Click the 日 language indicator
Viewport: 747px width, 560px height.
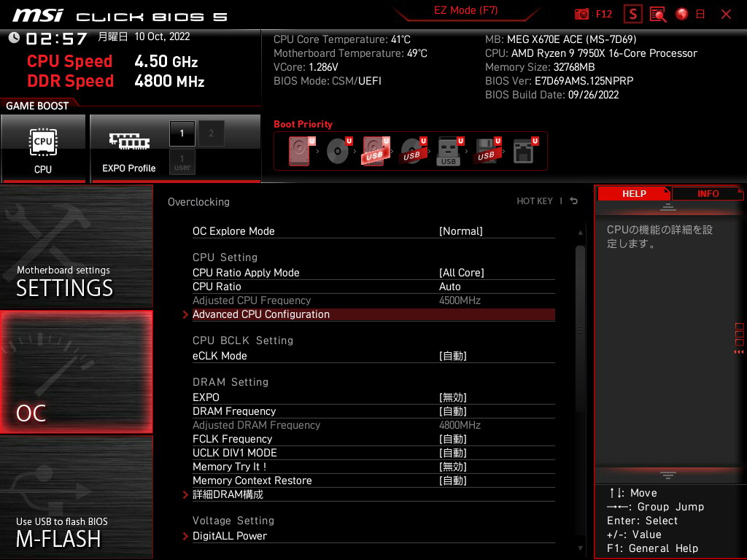pos(700,15)
